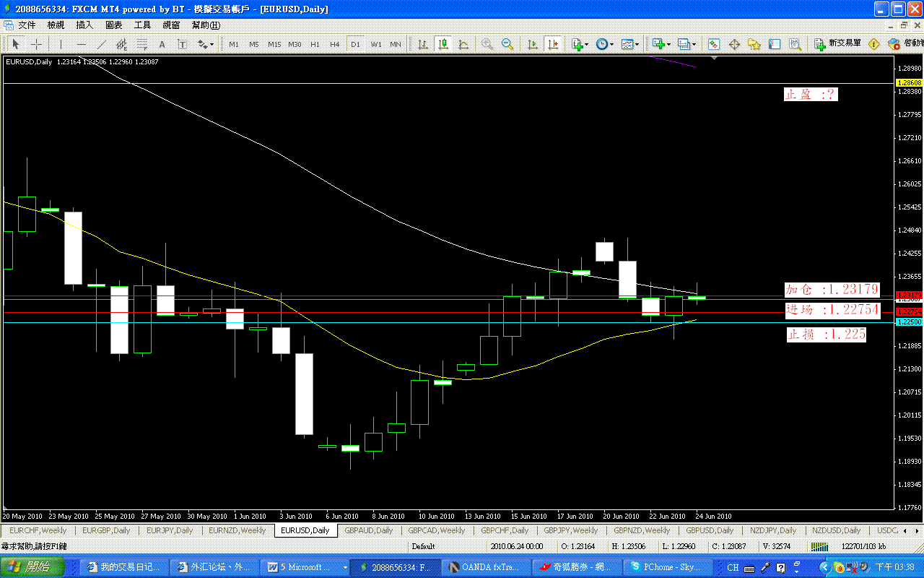This screenshot has width=924, height=578.
Task: Toggle Chart Shift on
Action: coord(554,44)
